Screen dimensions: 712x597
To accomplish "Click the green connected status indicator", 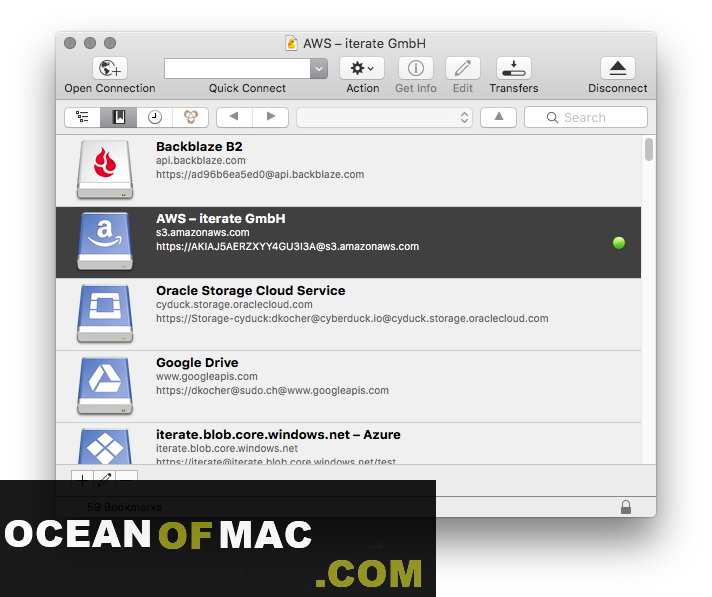I will coord(619,243).
